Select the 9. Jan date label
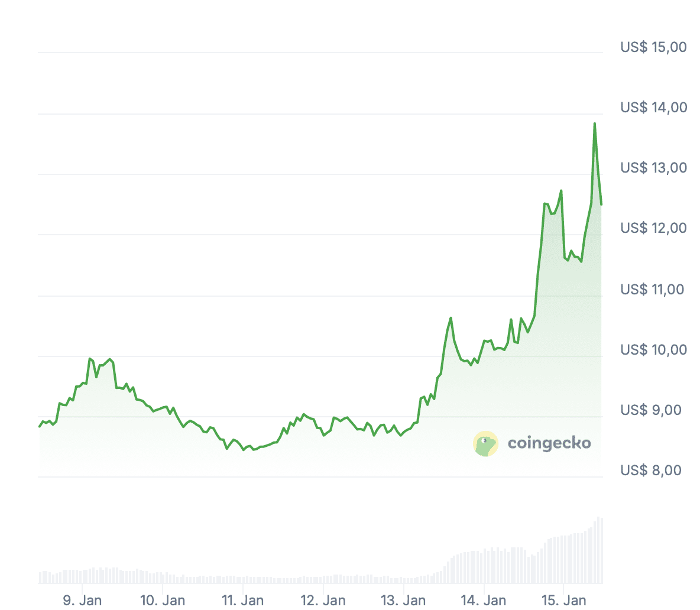Image resolution: width=700 pixels, height=610 pixels. tap(82, 600)
